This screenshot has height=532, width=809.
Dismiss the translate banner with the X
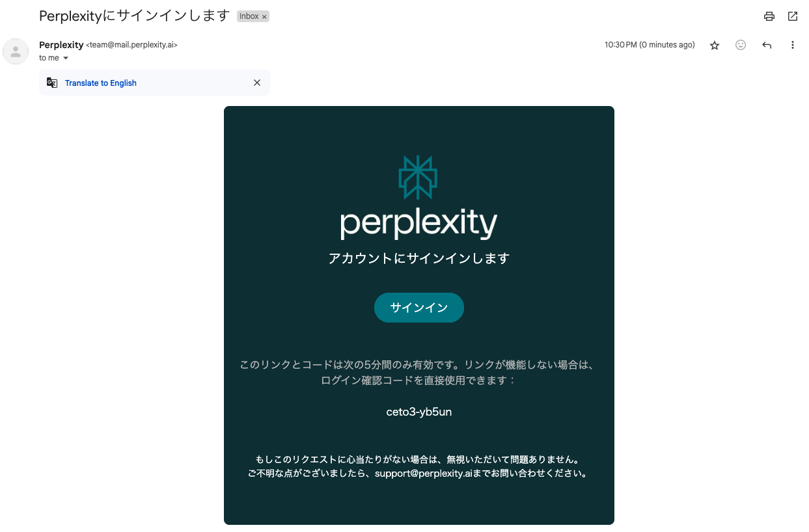[x=257, y=83]
